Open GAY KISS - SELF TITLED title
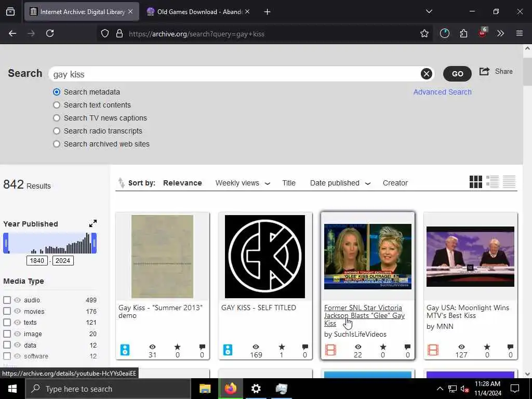Viewport: 532px width, 399px height. click(x=259, y=308)
